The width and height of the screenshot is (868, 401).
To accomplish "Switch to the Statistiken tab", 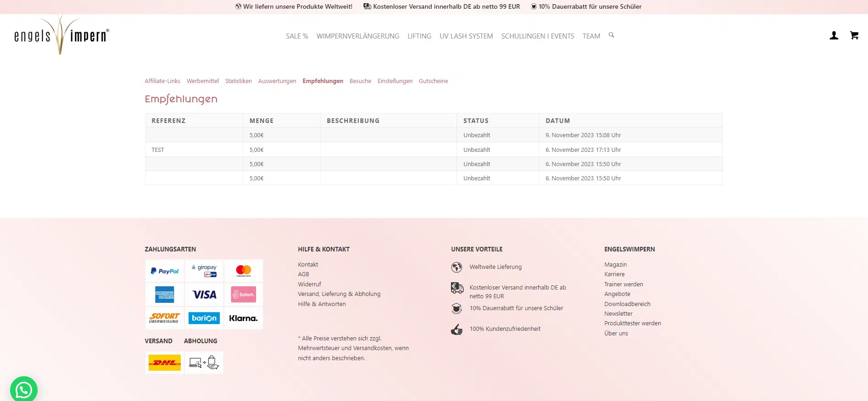I will click(238, 81).
